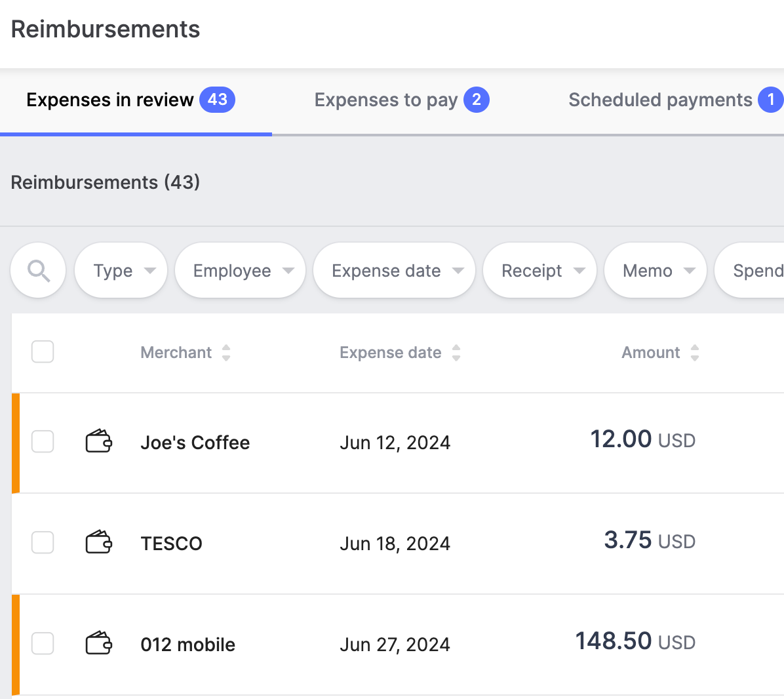Sort by Merchant column arrows

[226, 353]
